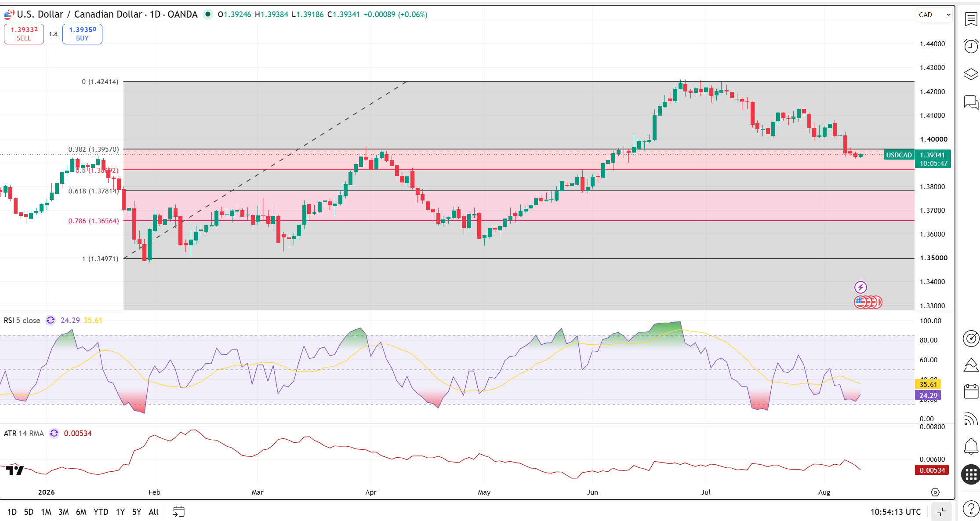Select the All time range
980x521 pixels.
point(154,512)
